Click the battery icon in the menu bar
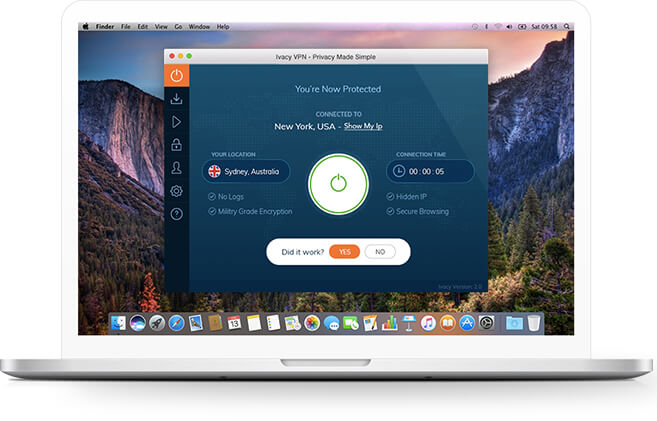657x421 pixels. coord(522,26)
